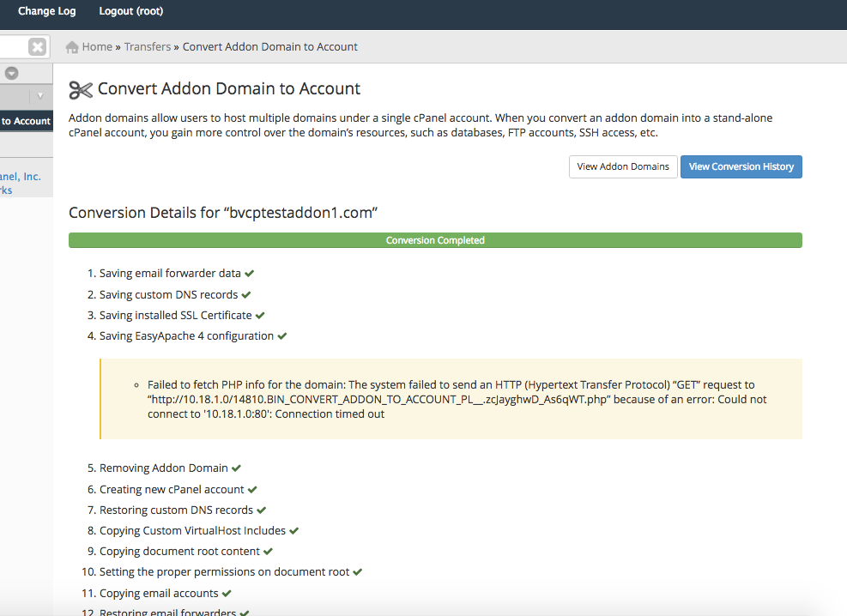Clear the sidebar search with the X icon
Image resolution: width=847 pixels, height=616 pixels.
(37, 47)
